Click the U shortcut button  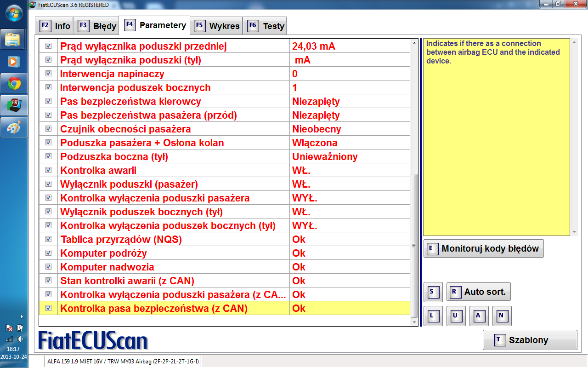[456, 316]
